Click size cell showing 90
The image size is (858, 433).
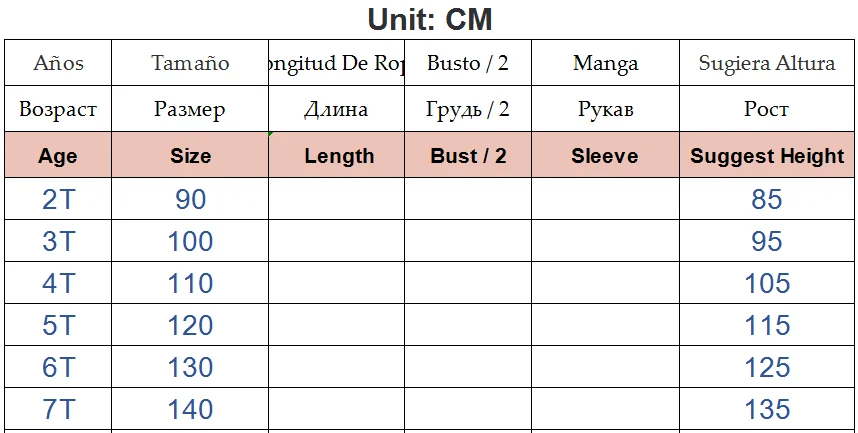tap(190, 199)
